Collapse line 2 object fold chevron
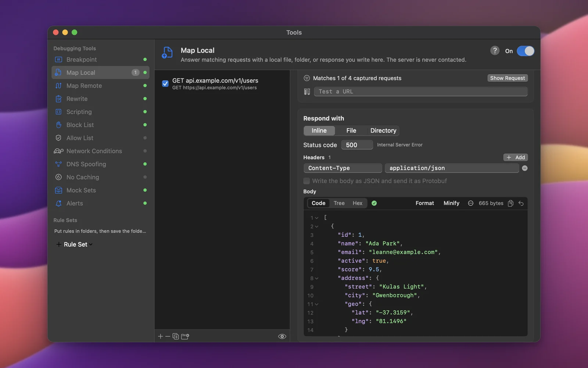This screenshot has height=368, width=588. pyautogui.click(x=317, y=227)
